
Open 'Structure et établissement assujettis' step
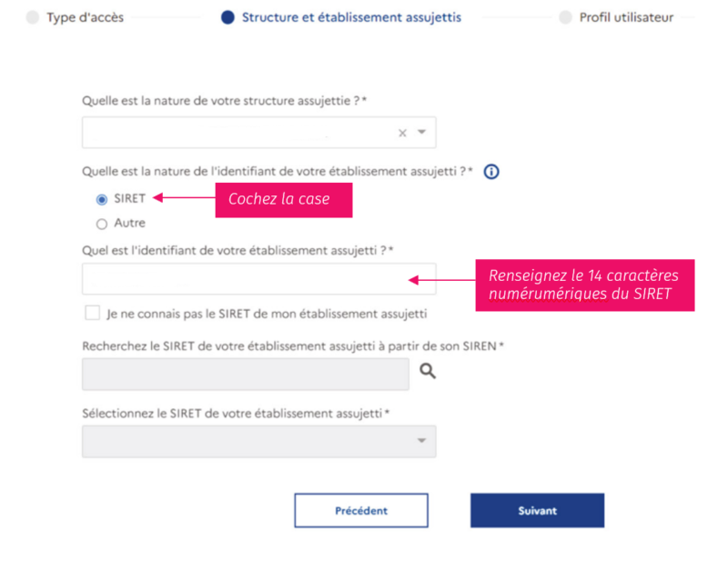[351, 17]
